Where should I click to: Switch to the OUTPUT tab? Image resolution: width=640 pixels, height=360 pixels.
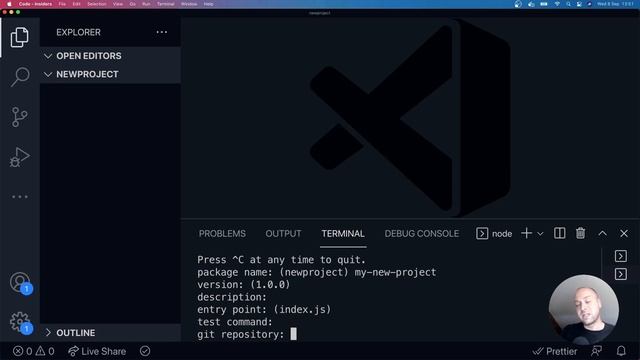[283, 233]
